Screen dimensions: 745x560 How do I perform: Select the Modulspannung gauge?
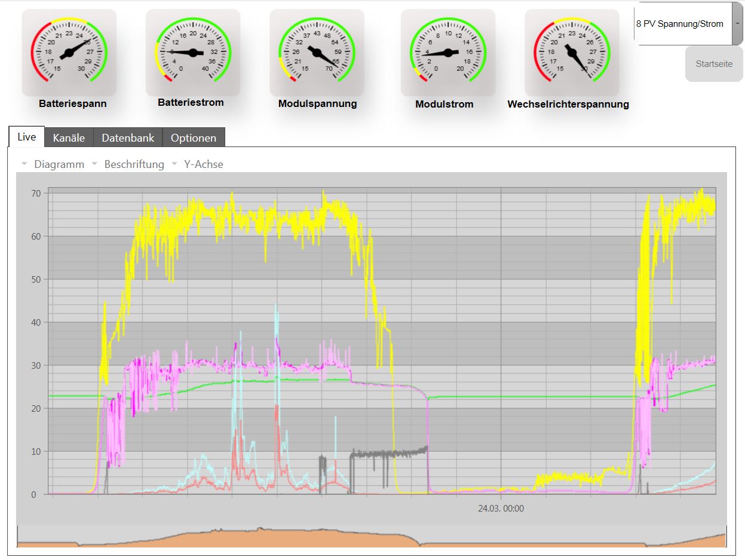(317, 53)
